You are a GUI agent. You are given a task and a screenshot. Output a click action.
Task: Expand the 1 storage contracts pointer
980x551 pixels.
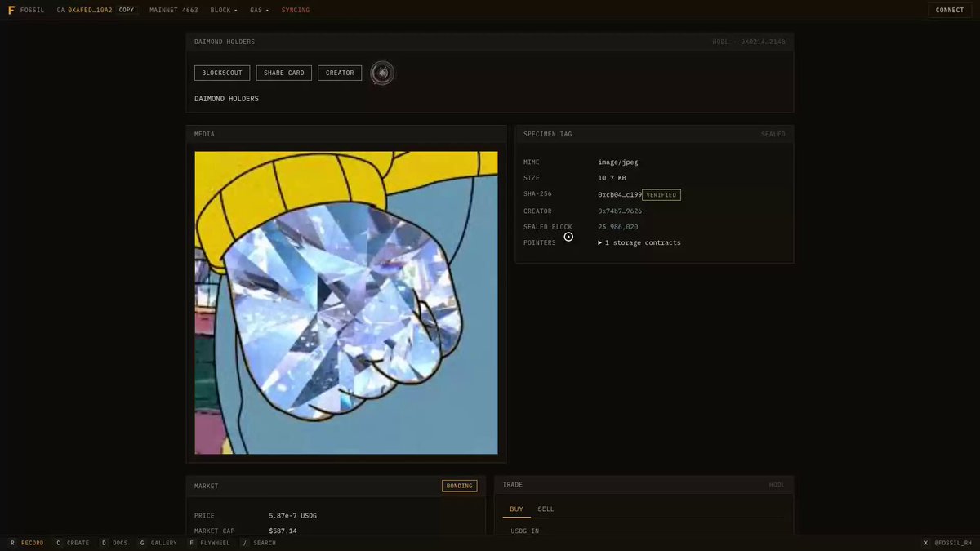coord(639,242)
